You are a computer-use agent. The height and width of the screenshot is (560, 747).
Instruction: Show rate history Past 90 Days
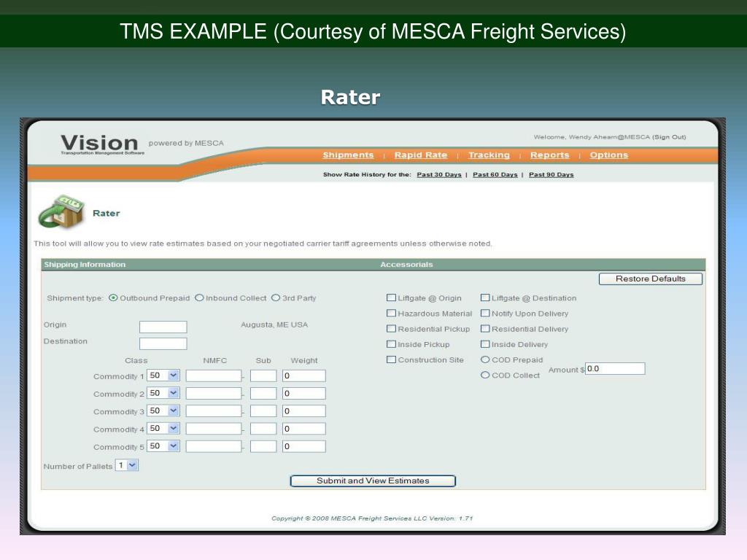pyautogui.click(x=551, y=175)
